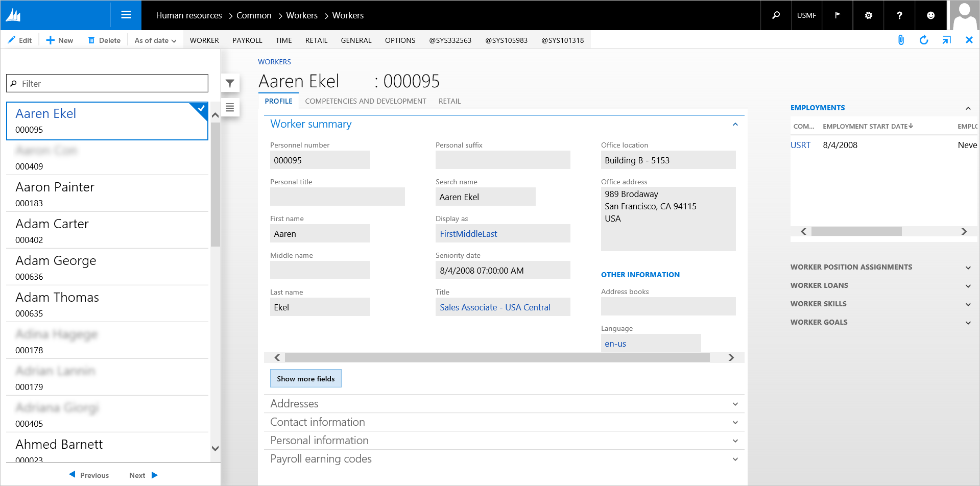Open the GENERAL action tab

click(356, 40)
